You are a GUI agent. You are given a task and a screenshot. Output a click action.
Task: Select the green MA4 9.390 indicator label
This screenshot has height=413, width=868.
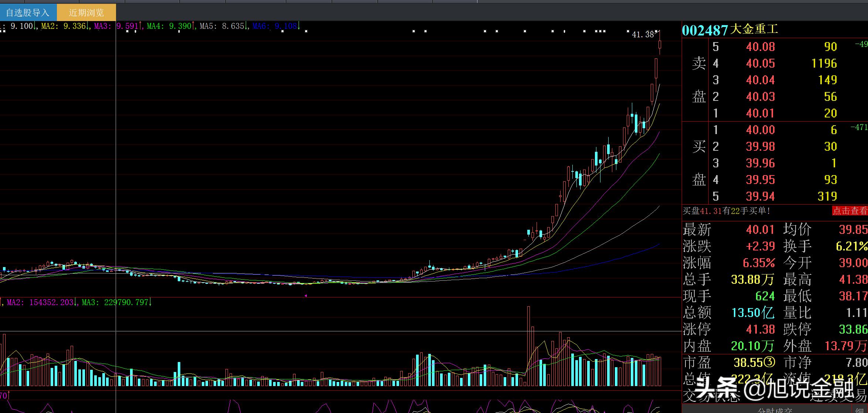pos(170,26)
